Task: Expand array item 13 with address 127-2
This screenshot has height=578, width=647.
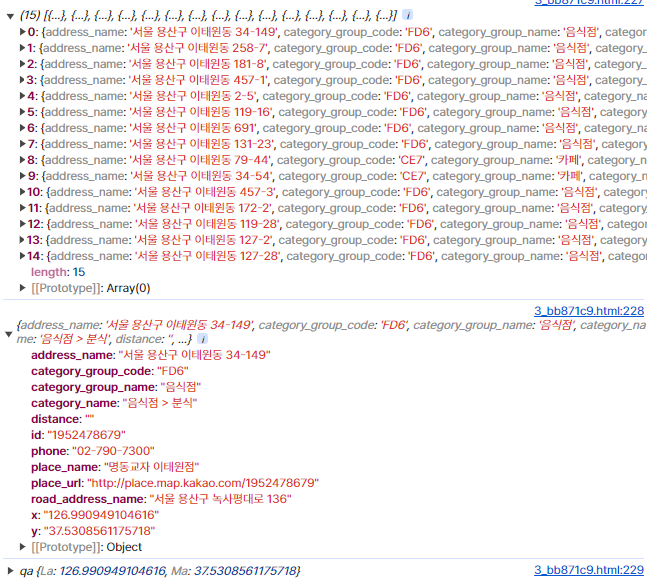Action: 23,240
